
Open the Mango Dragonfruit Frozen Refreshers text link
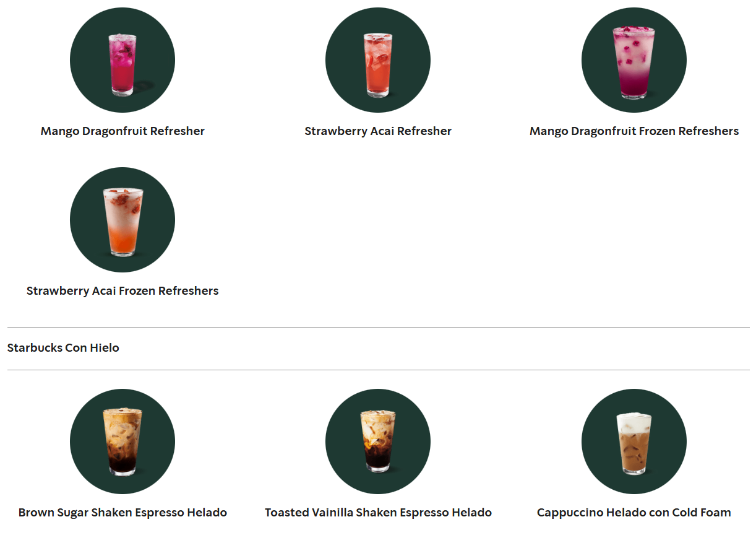[x=634, y=131]
